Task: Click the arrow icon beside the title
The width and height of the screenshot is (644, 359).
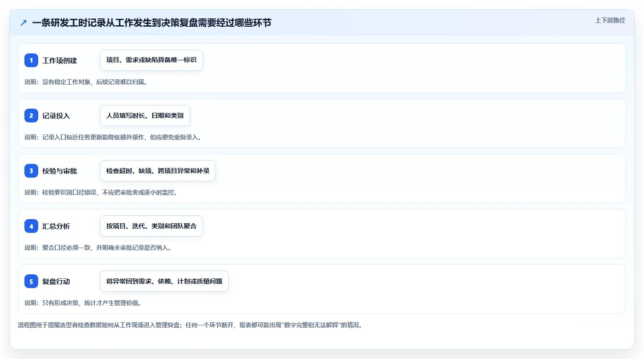Action: (x=23, y=23)
